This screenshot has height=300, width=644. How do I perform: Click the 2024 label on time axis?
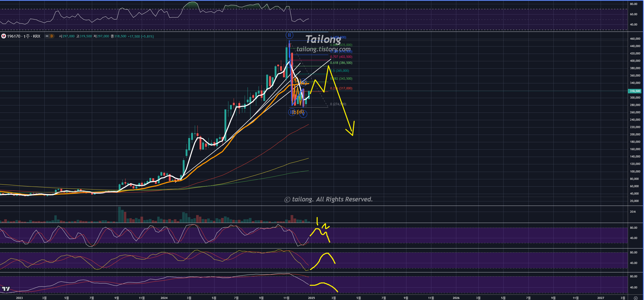point(164,298)
